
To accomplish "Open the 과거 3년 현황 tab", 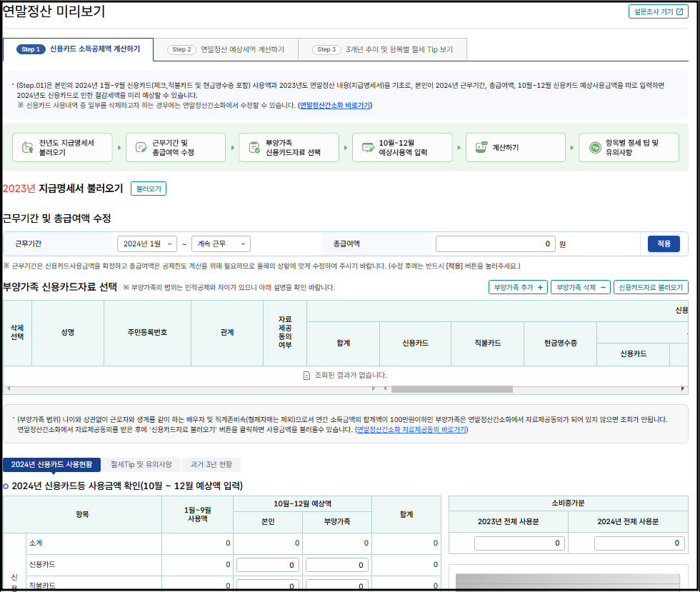I will click(x=209, y=463).
